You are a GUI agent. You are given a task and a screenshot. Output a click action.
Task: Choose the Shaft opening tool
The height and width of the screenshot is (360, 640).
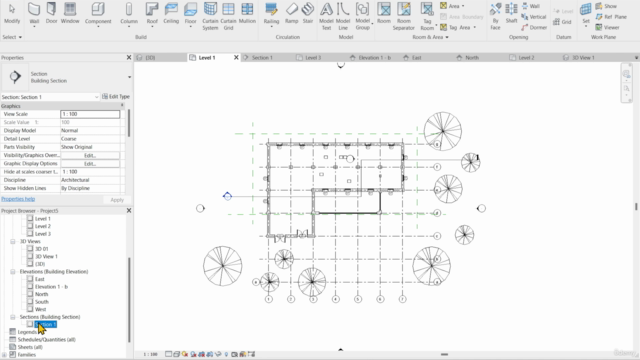(x=511, y=13)
